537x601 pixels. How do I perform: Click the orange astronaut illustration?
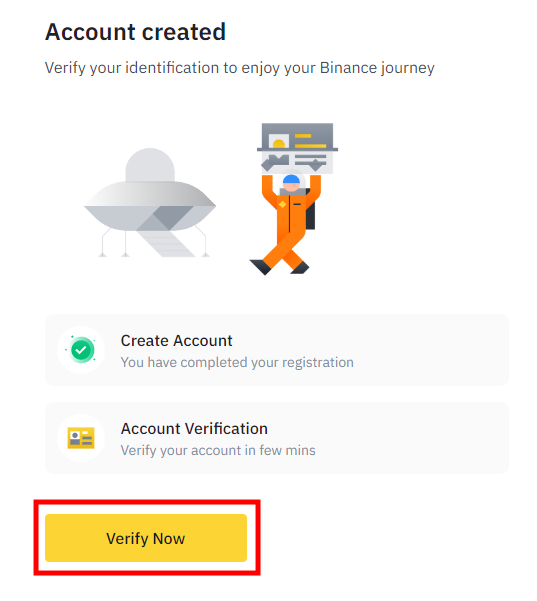coord(287,224)
